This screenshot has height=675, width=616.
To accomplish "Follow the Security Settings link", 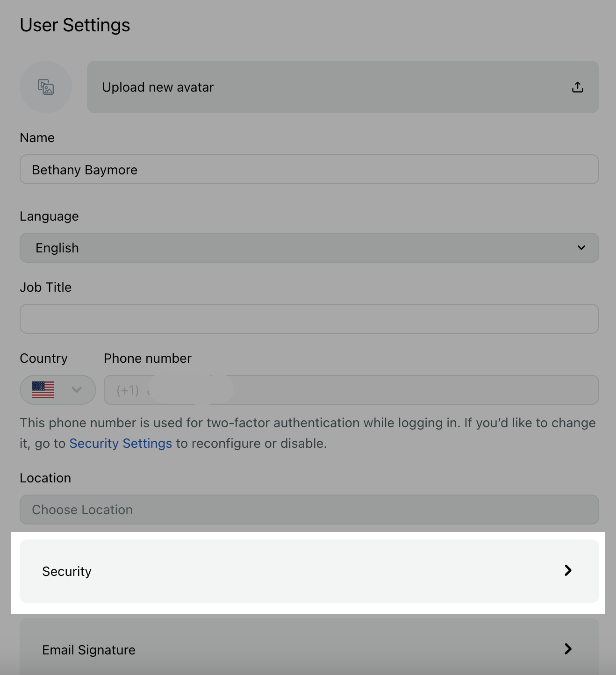I will coord(121,443).
